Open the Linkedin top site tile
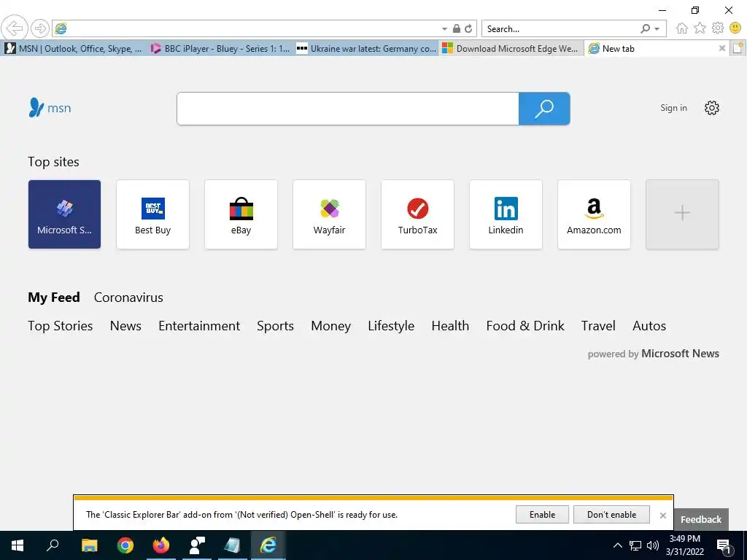Screen dimensions: 747x560 (506, 214)
